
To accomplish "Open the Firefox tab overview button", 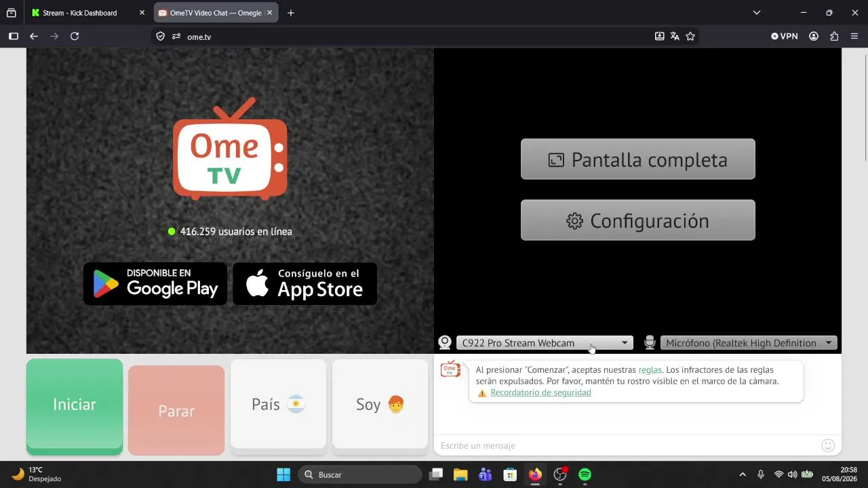I will pyautogui.click(x=12, y=13).
